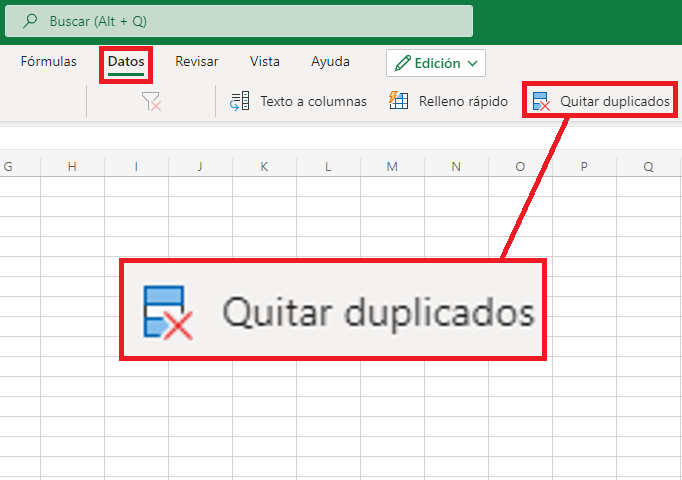Select column Q header
The width and height of the screenshot is (682, 480).
(648, 167)
